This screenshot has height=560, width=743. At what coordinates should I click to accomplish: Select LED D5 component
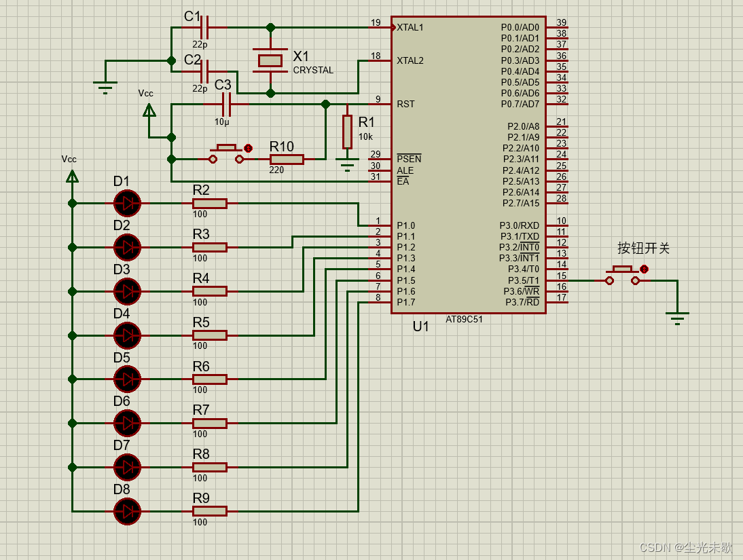pos(127,379)
